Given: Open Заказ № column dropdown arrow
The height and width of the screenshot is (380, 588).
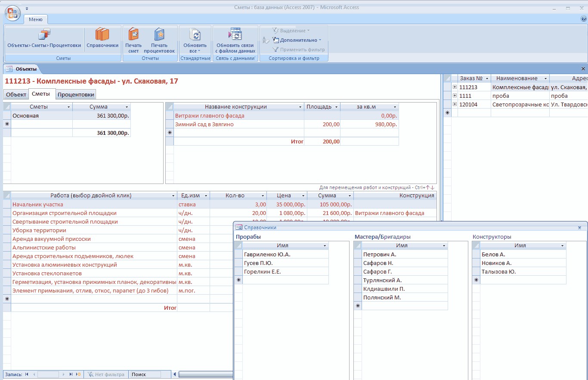Looking at the screenshot, I should [x=487, y=78].
